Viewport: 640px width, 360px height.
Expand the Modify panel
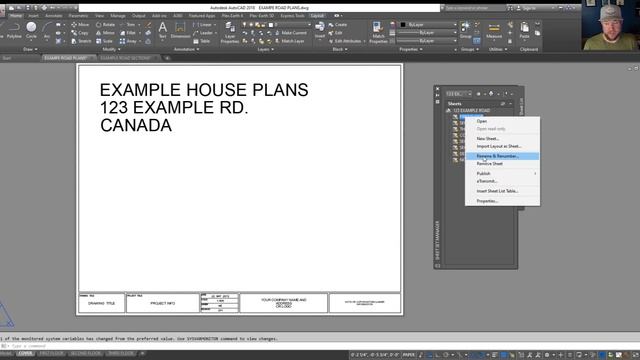click(111, 49)
